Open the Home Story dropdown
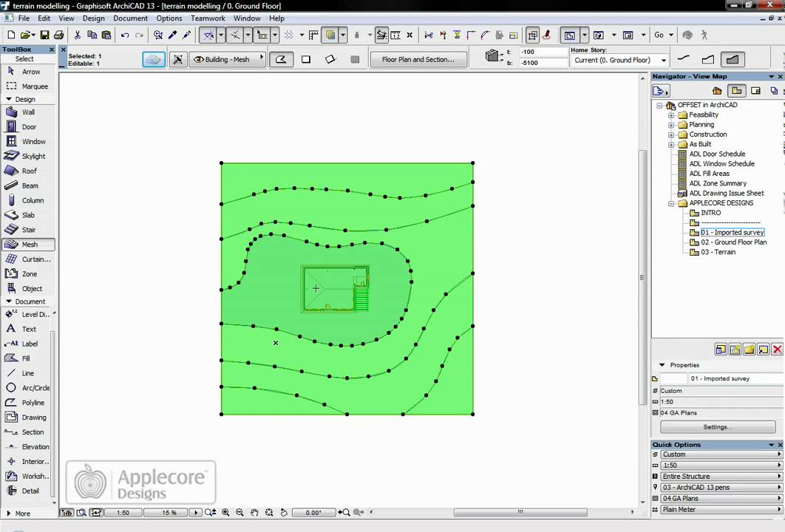 [619, 60]
